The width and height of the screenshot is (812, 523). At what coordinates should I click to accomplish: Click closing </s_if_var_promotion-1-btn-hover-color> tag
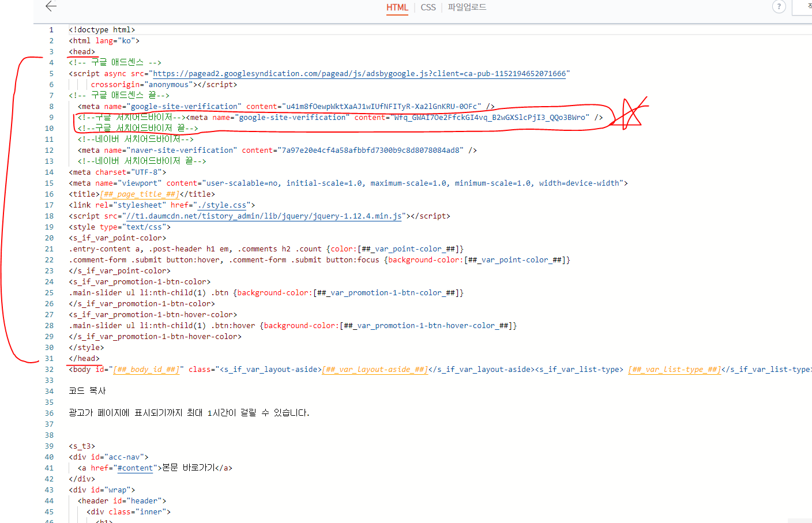point(155,337)
